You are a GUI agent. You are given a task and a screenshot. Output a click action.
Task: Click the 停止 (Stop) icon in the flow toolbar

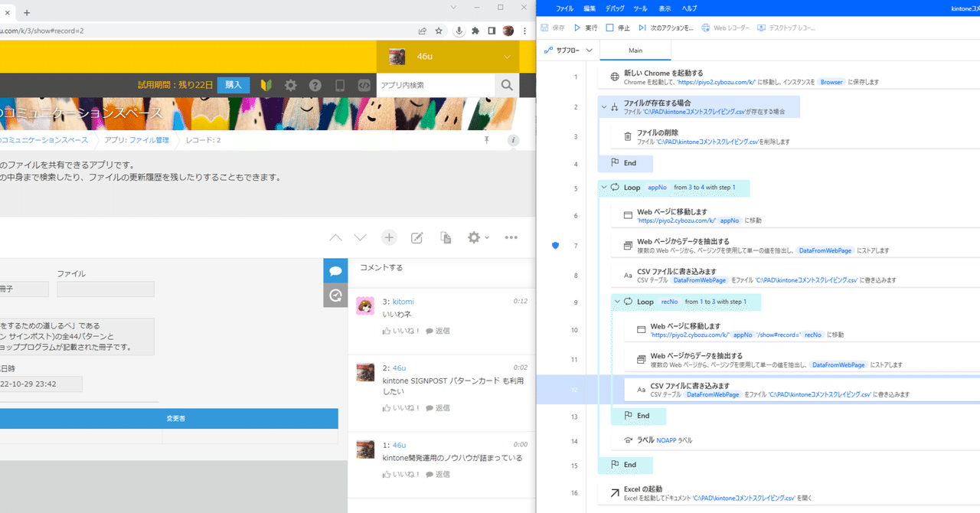tap(609, 26)
